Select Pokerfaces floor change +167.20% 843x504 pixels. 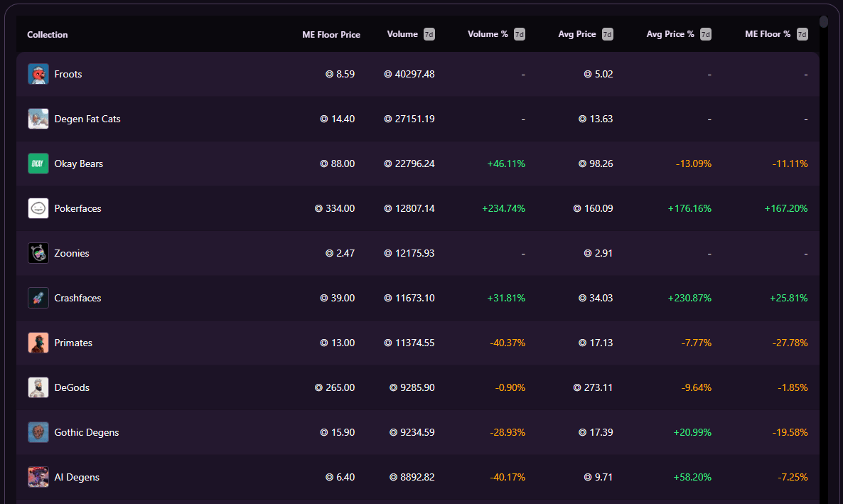tap(786, 208)
